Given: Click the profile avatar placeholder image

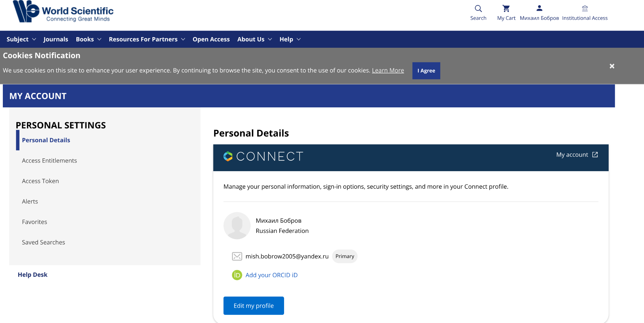Looking at the screenshot, I should [237, 226].
